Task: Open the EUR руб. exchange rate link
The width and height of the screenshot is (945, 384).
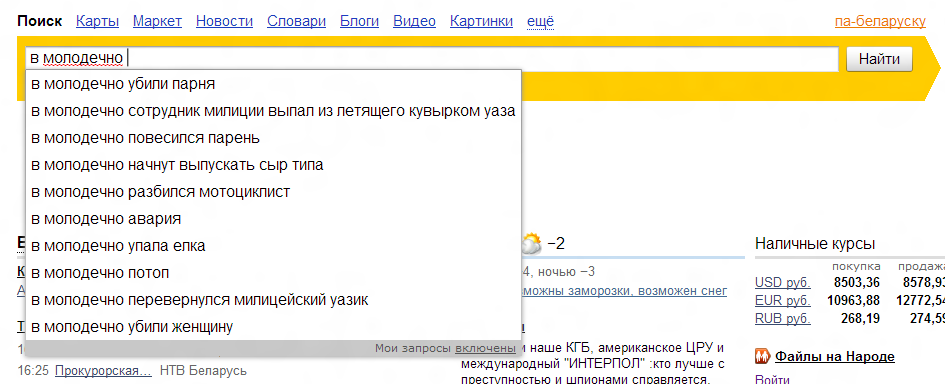Action: coord(782,300)
